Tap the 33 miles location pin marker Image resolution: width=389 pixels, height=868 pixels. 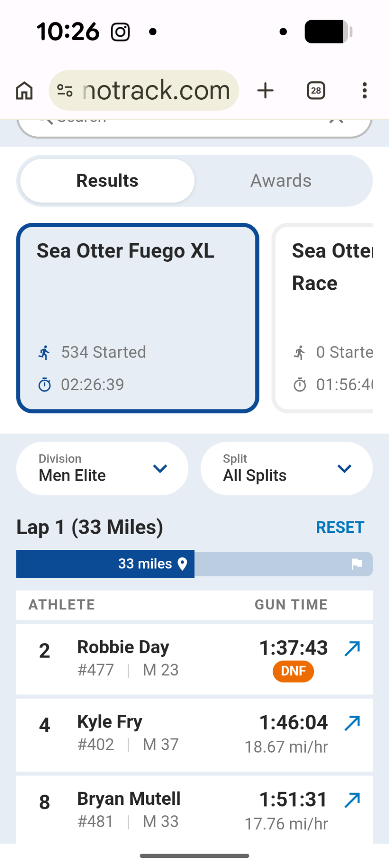tap(182, 564)
